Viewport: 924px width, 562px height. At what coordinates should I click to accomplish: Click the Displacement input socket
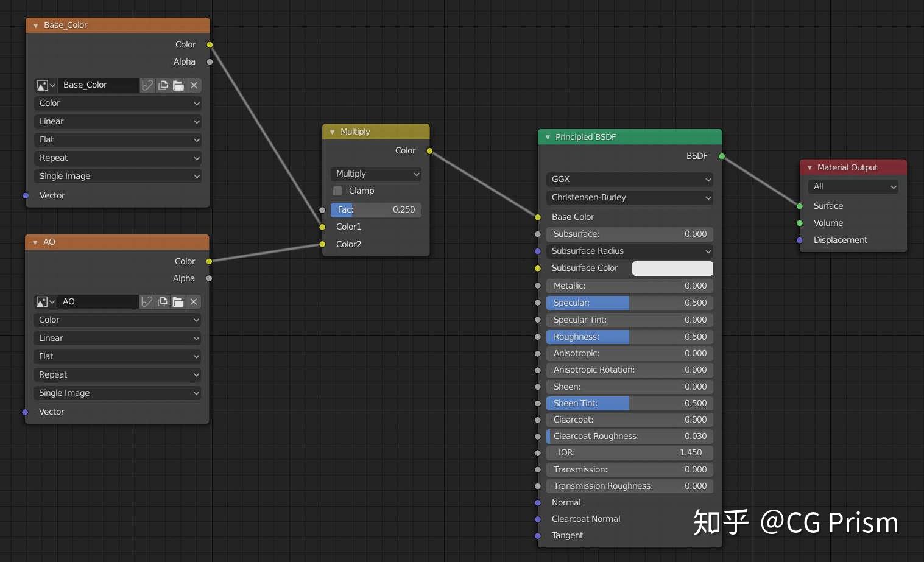[800, 241]
